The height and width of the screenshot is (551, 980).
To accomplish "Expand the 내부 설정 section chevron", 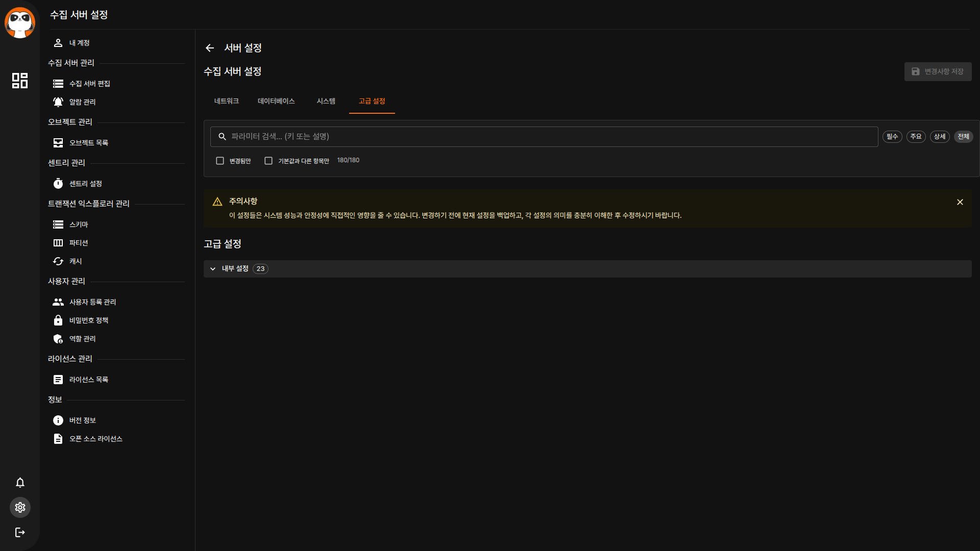I will pos(213,269).
